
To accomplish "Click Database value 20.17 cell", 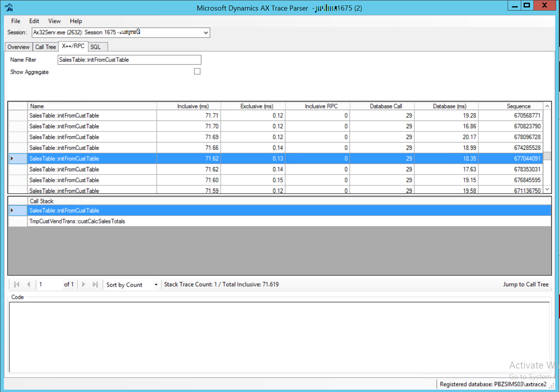I will point(447,137).
